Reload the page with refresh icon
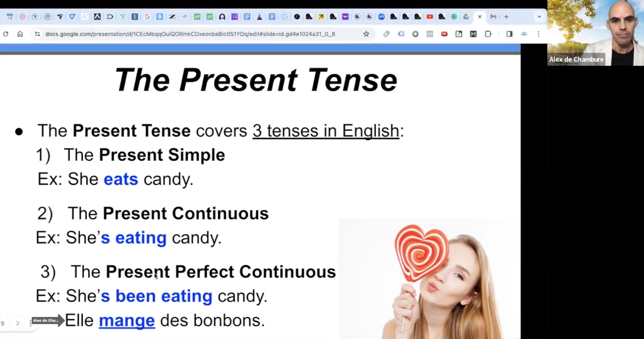Image resolution: width=644 pixels, height=339 pixels. [6, 34]
